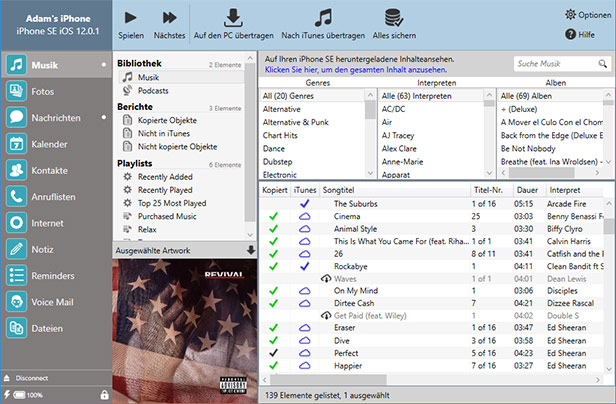
Task: Click iTunes cloud icon for Cinema
Action: [305, 216]
